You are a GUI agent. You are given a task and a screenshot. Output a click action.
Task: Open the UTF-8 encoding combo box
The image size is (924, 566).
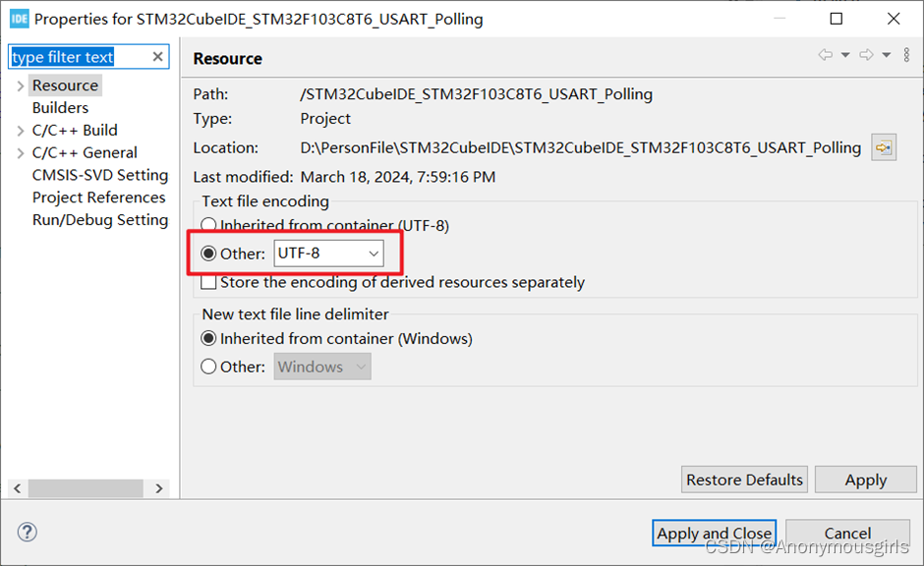coord(329,254)
